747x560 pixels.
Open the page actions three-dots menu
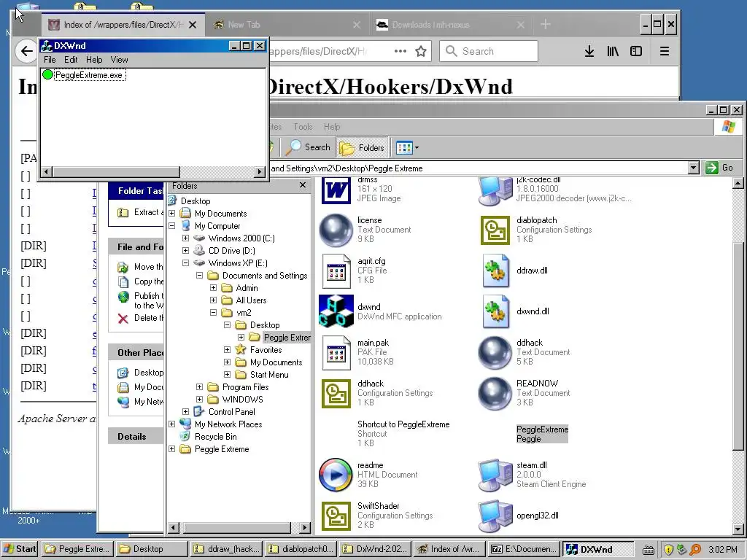[400, 51]
